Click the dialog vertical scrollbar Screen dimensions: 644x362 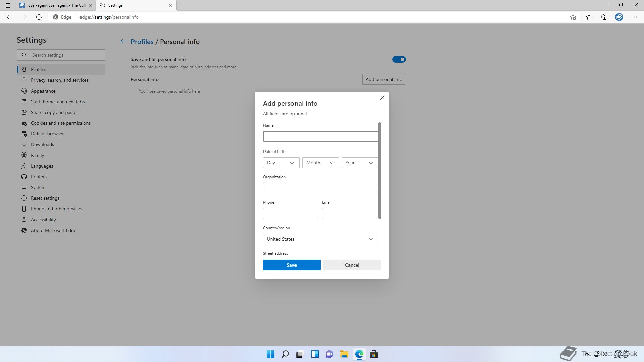tap(380, 170)
